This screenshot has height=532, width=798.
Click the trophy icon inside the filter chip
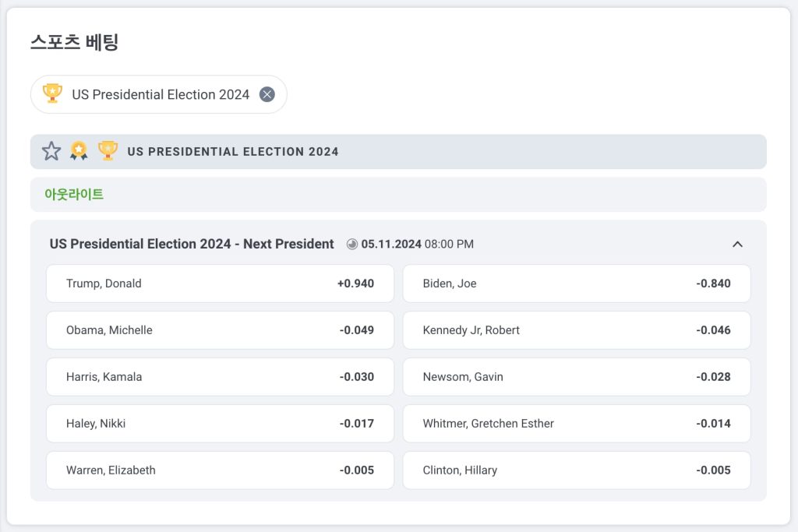52,93
